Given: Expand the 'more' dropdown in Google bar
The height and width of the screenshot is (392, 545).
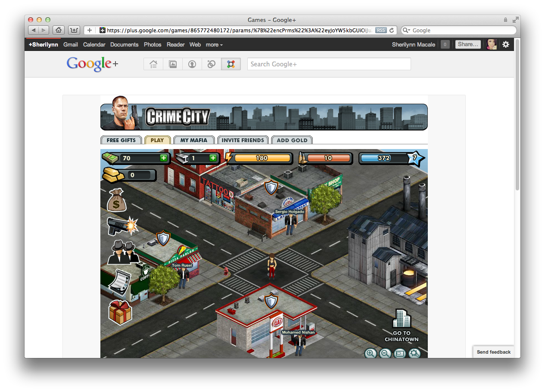Looking at the screenshot, I should pos(214,45).
